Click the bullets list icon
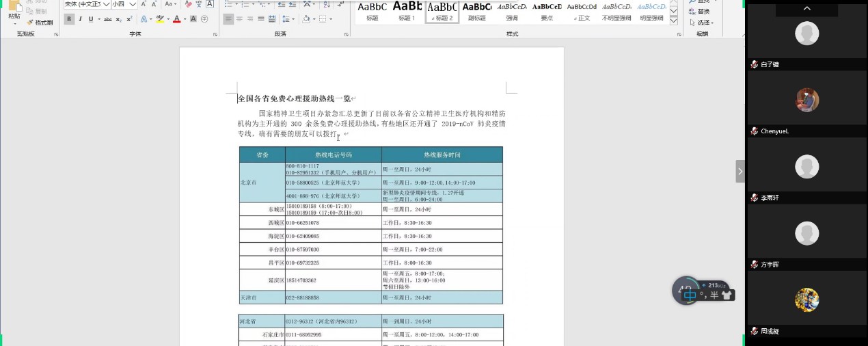The image size is (868, 346). click(229, 4)
